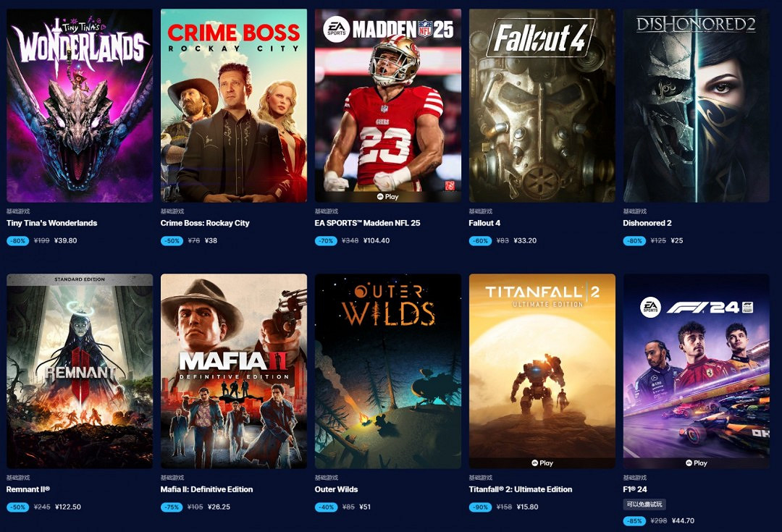Click the Outer Wilds title text
This screenshot has width=782, height=532.
336,489
